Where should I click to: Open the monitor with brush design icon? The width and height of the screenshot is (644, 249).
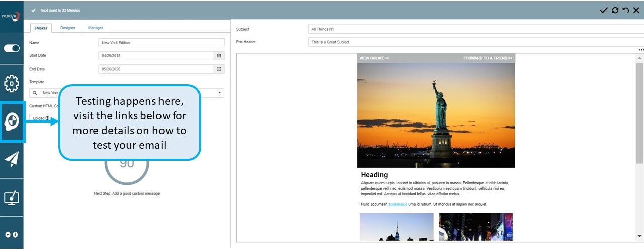[x=12, y=197]
